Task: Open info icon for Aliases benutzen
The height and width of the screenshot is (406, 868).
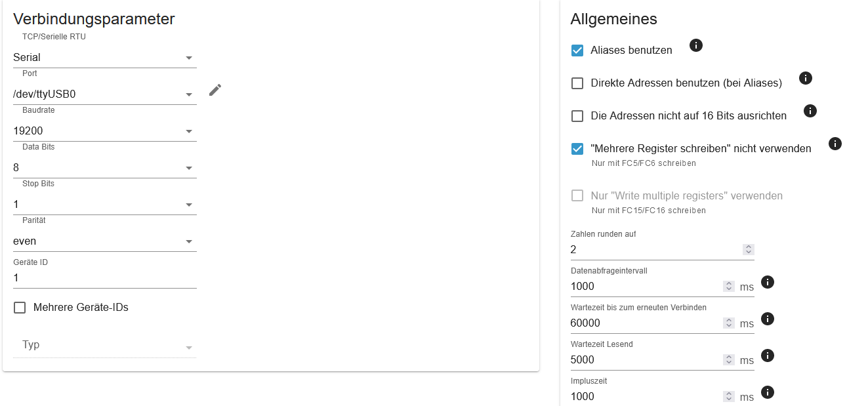Action: [696, 45]
